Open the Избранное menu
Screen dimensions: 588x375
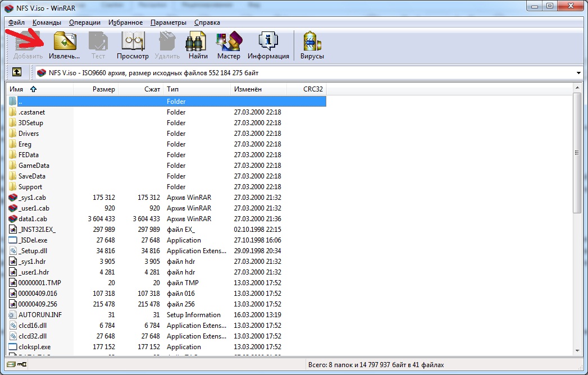[x=126, y=22]
